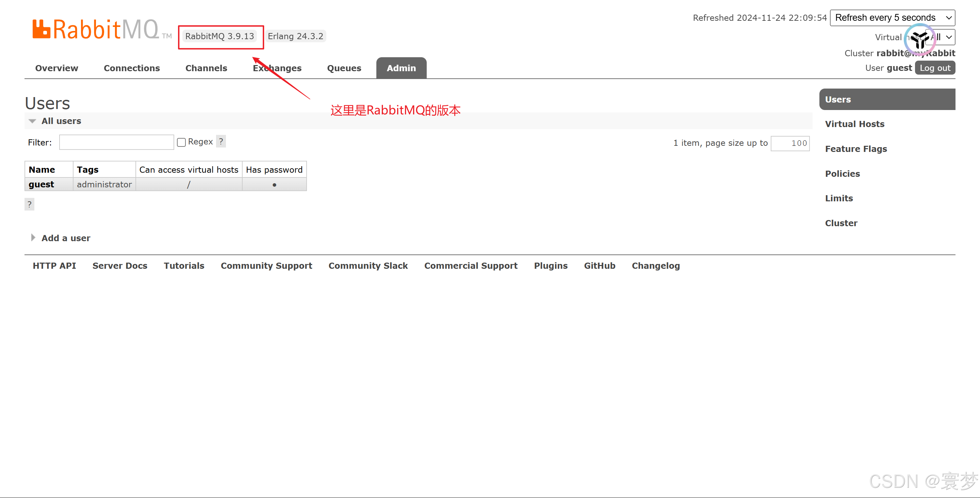Click the page size input field

coord(790,143)
